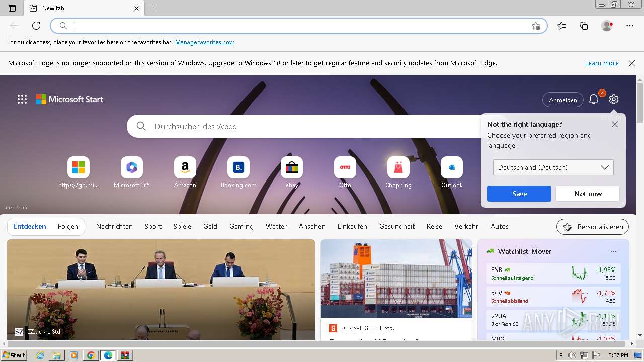Open the Gesundheit category
This screenshot has height=362, width=644.
click(397, 227)
